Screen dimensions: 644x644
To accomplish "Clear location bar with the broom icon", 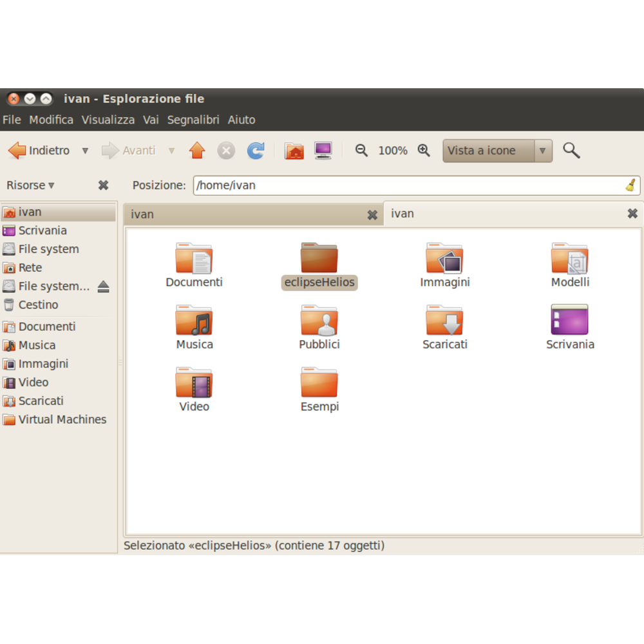I will [x=630, y=185].
